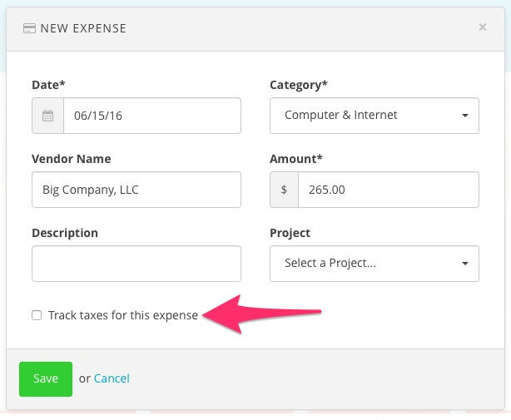Click the credit card icon in header
Image resolution: width=511 pixels, height=420 pixels.
tap(29, 28)
